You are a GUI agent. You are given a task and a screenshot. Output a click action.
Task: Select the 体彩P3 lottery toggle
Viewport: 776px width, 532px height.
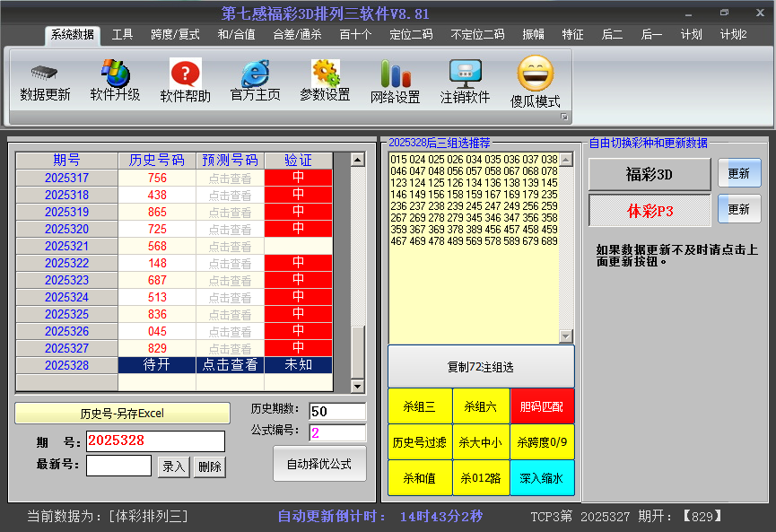[x=649, y=211]
